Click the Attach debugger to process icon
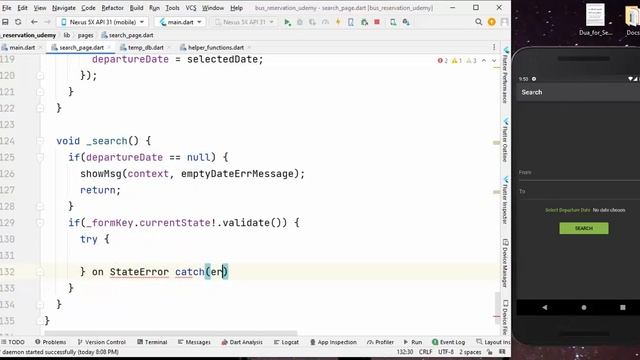Viewport: 640px width, 360px height. [x=364, y=22]
